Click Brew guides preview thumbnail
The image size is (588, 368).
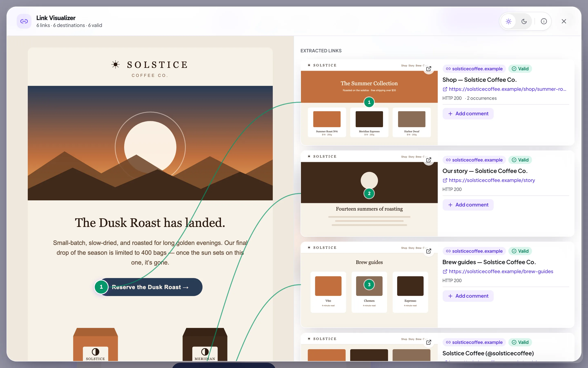369,285
